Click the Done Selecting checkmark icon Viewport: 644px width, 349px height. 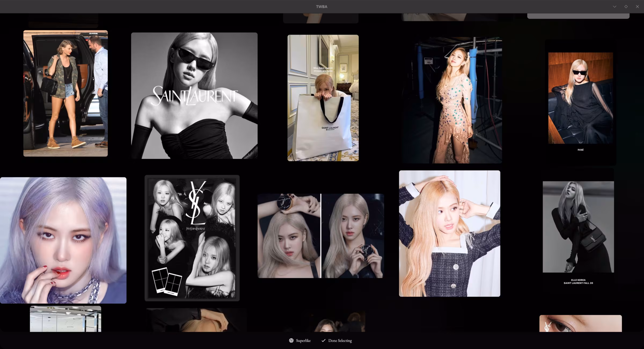coord(323,340)
